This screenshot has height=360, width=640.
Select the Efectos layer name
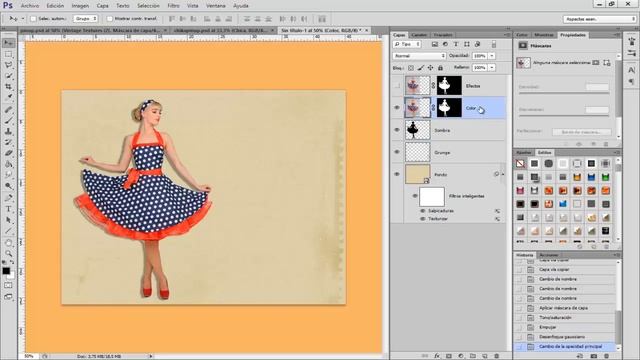coord(473,86)
